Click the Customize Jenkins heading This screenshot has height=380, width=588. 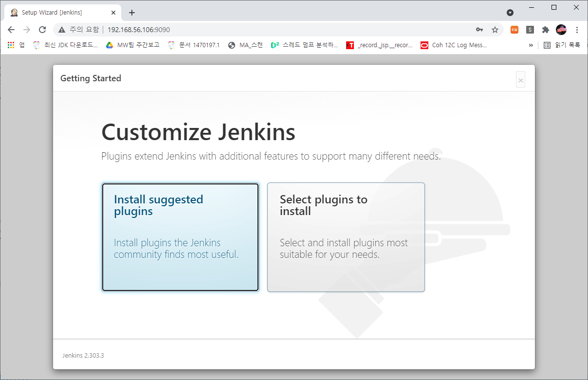point(198,132)
